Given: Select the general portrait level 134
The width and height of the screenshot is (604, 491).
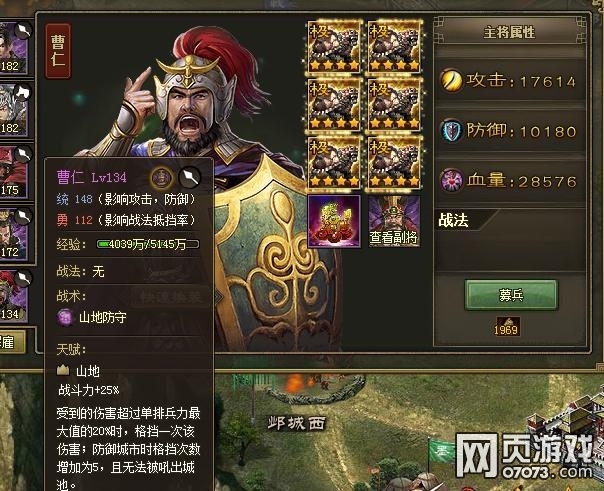Looking at the screenshot, I should click(x=14, y=297).
